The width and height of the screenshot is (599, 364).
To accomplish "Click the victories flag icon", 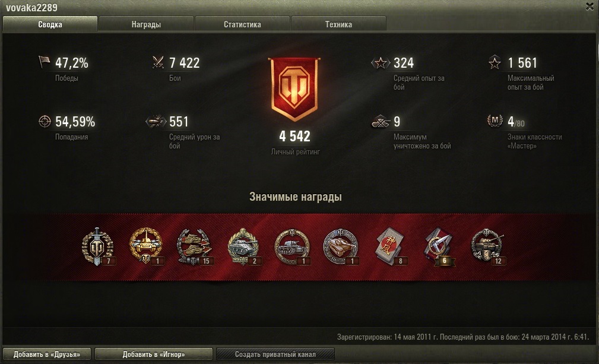I will coord(45,62).
